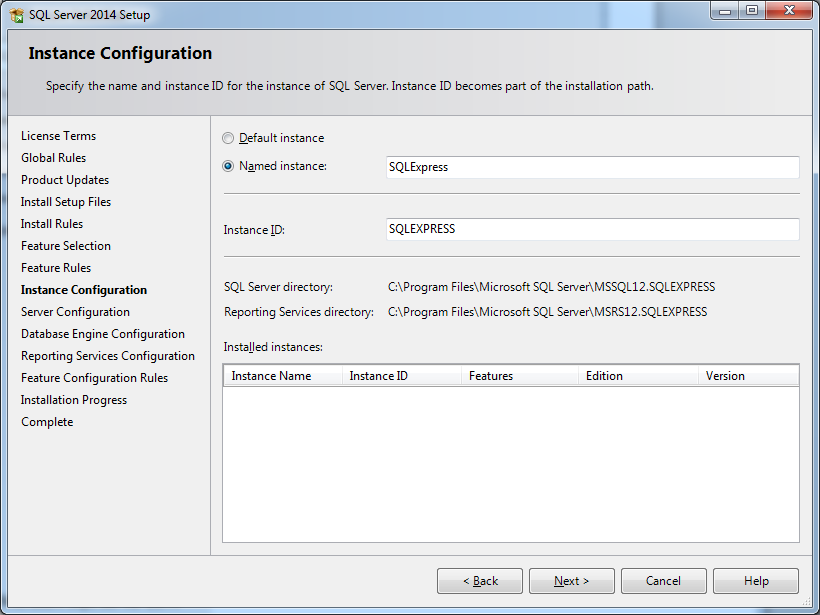Cancel the SQL Server setup
Image resolution: width=820 pixels, height=615 pixels.
click(x=664, y=581)
